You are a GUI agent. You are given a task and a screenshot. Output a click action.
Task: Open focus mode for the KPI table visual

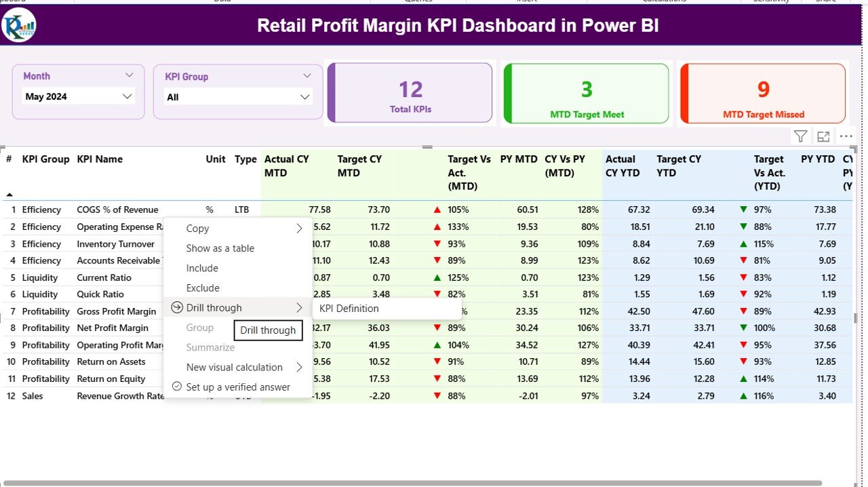pos(823,136)
